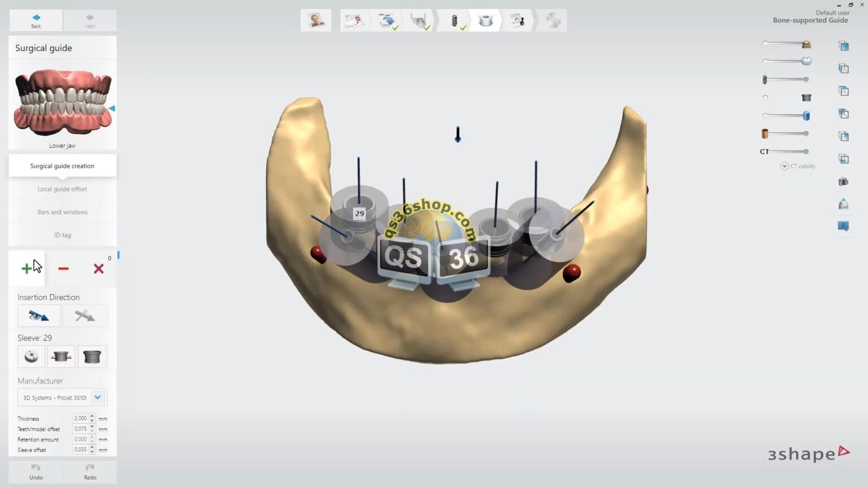Image resolution: width=868 pixels, height=488 pixels.
Task: Switch to the Bars and windows step
Action: (x=62, y=211)
